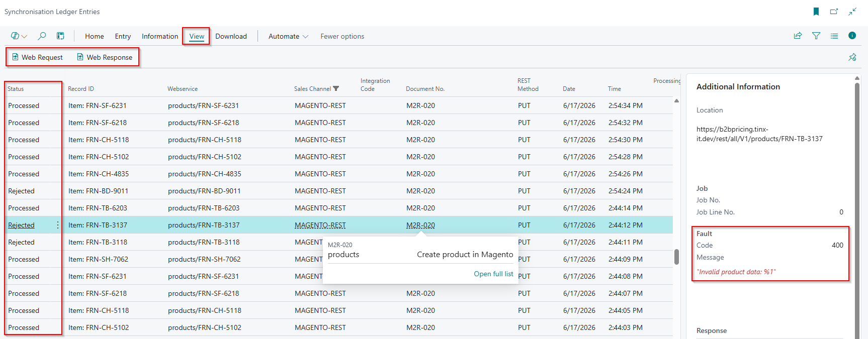This screenshot has height=339, width=868.
Task: Open the Download menu
Action: click(x=231, y=36)
